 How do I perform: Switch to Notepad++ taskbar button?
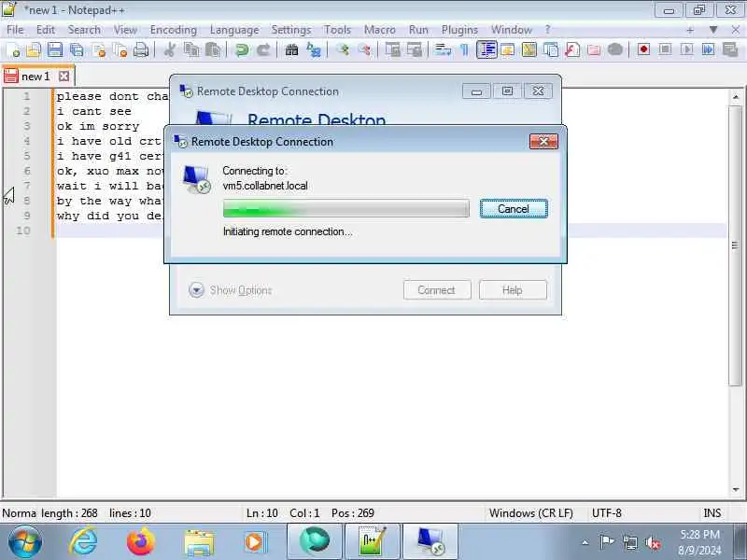coord(373,541)
